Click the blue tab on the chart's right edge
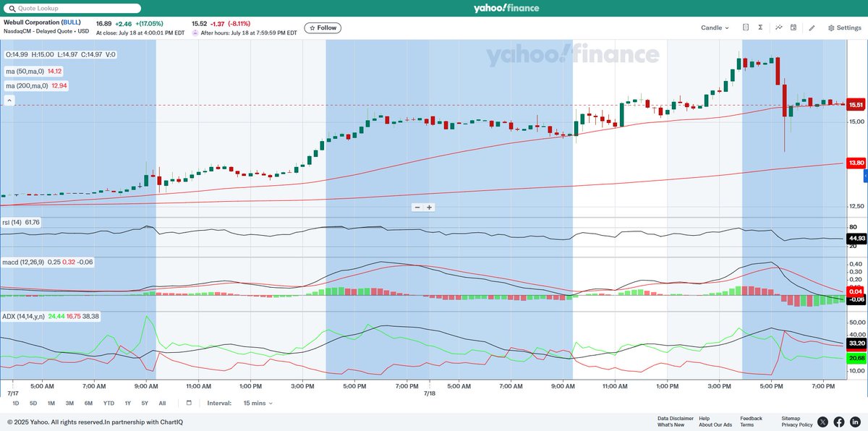 coord(866,176)
